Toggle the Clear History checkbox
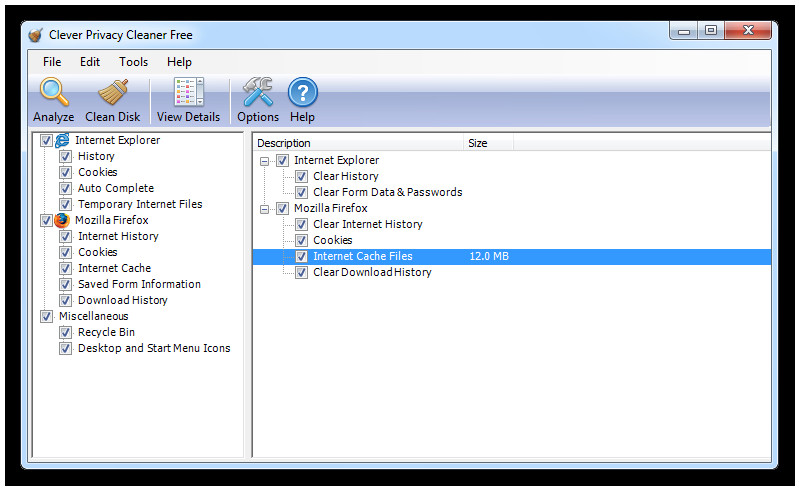This screenshot has width=799, height=490. [301, 176]
